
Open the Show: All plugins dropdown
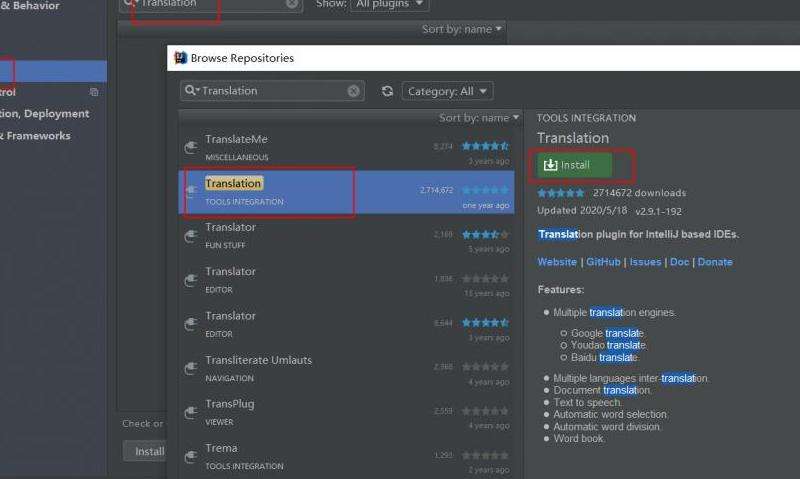click(390, 4)
